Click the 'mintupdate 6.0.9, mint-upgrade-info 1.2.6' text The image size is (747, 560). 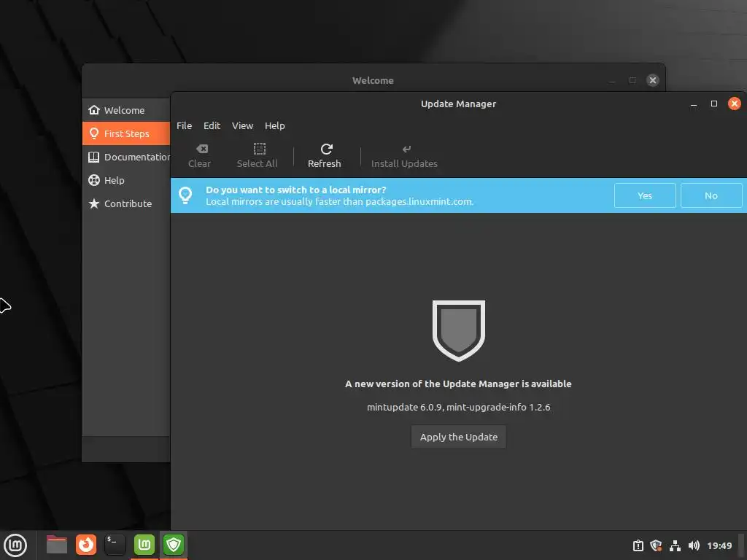(458, 407)
